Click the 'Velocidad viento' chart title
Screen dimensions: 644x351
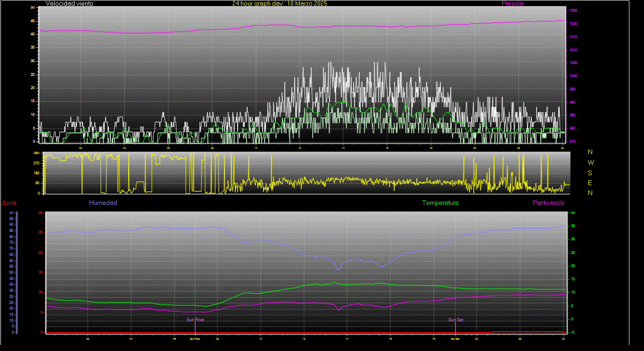pos(69,3)
